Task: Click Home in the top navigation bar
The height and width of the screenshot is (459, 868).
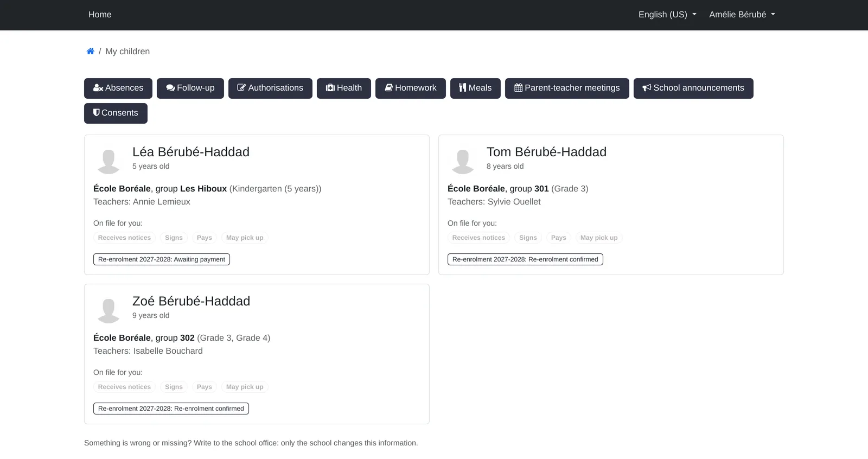Action: coord(100,15)
